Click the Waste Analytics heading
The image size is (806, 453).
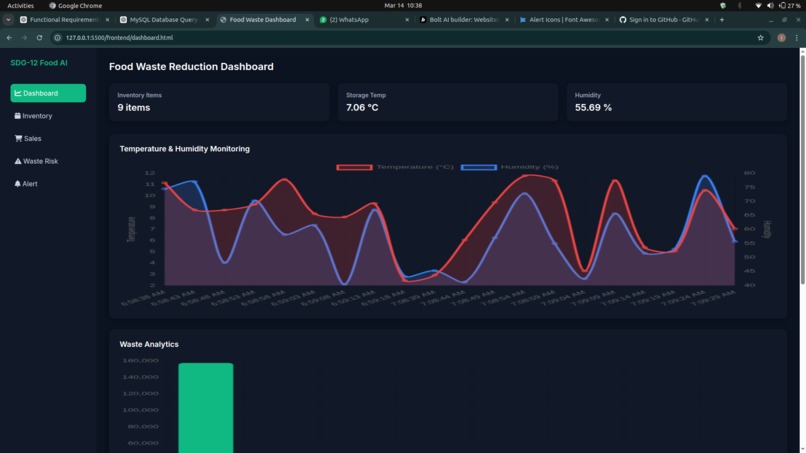click(x=149, y=344)
